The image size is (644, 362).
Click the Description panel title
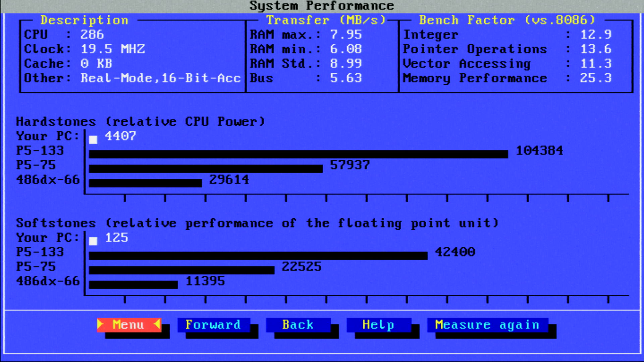tap(85, 20)
